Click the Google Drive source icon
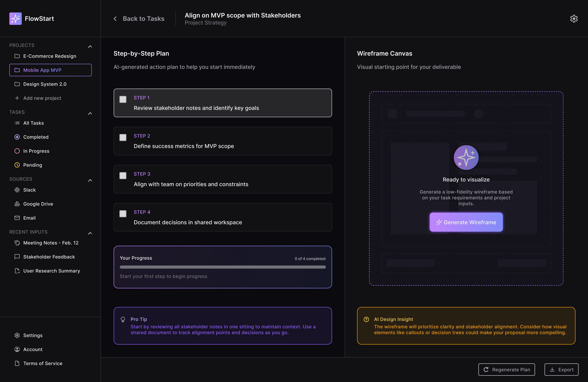Screen dimensions: 588x382 17,204
